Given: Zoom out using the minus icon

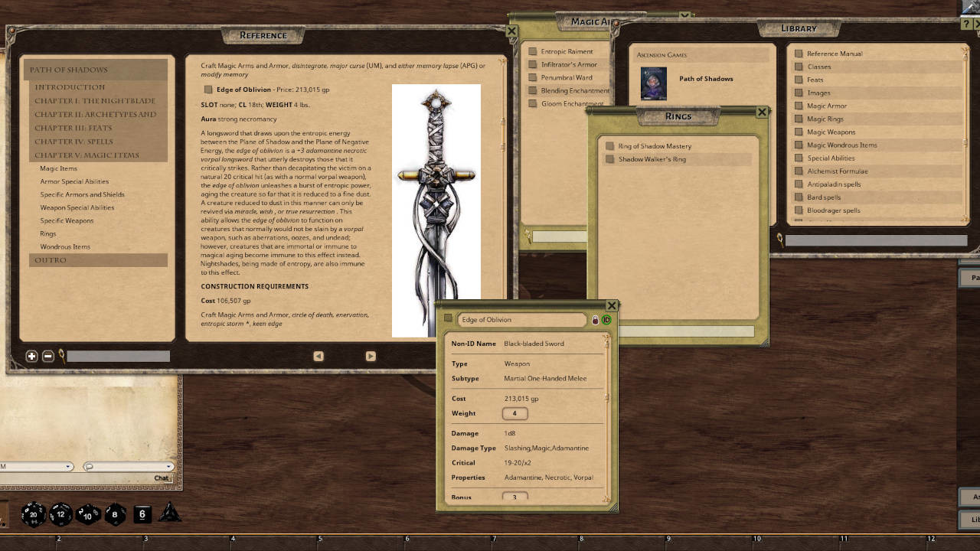Looking at the screenshot, I should click(47, 356).
